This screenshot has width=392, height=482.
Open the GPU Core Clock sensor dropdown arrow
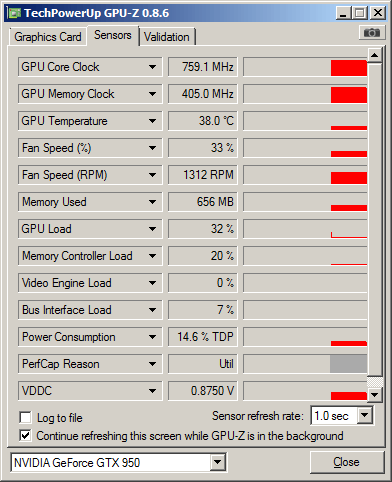(152, 67)
